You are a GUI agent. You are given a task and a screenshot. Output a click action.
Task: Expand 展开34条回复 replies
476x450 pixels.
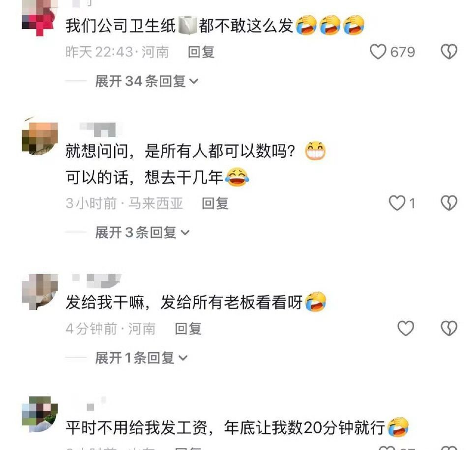[147, 81]
